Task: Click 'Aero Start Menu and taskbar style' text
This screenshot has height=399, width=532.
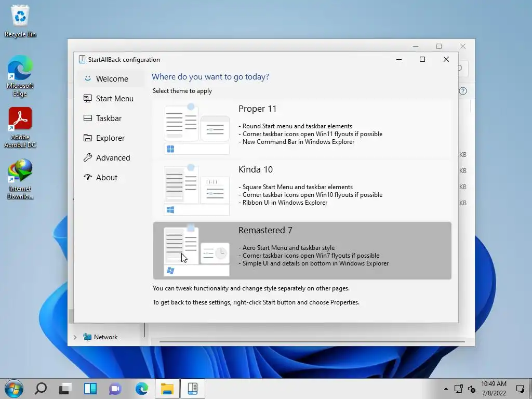Action: [286, 248]
